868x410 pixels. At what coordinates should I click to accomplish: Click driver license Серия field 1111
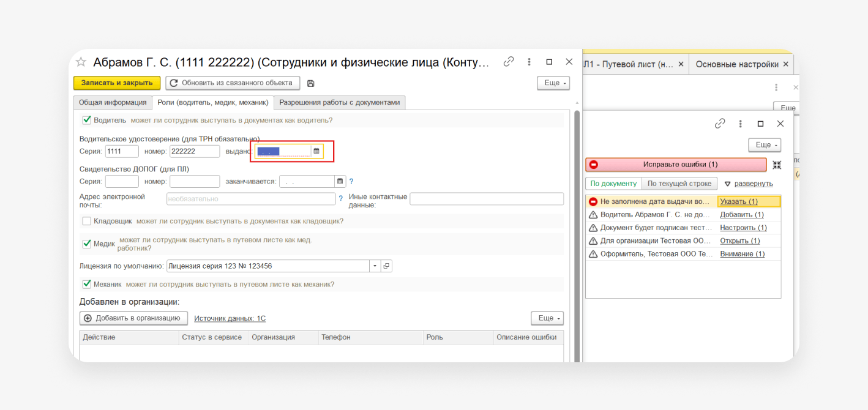122,151
